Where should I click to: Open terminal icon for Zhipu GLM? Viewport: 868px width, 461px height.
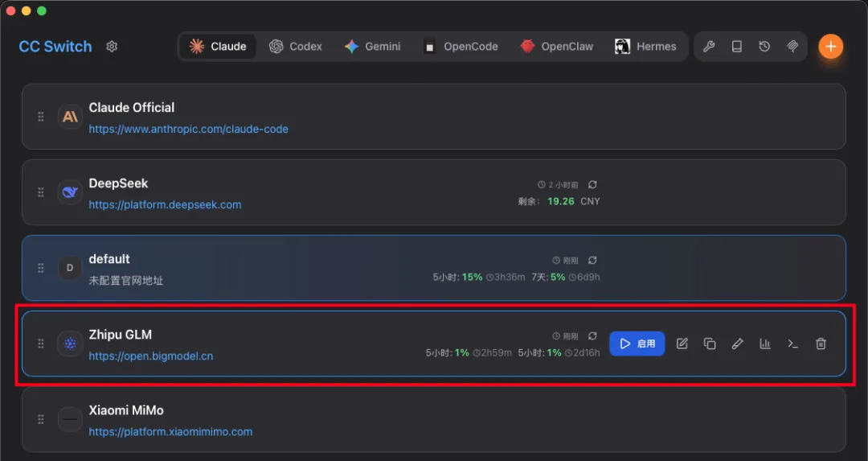(x=792, y=344)
